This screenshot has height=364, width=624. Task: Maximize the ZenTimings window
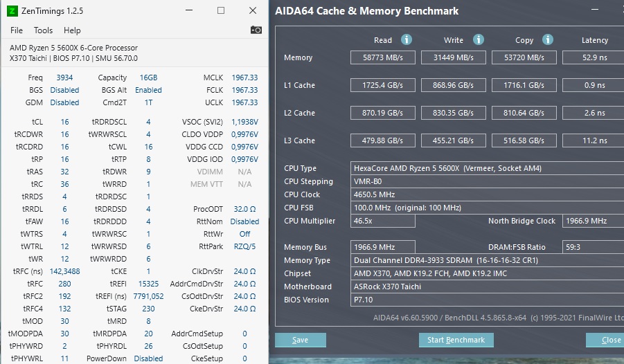tap(221, 11)
